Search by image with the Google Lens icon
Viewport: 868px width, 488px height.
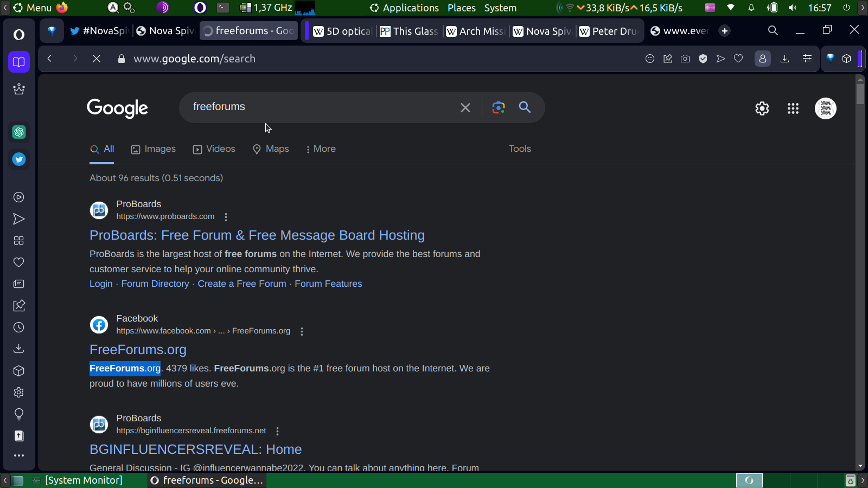click(499, 107)
